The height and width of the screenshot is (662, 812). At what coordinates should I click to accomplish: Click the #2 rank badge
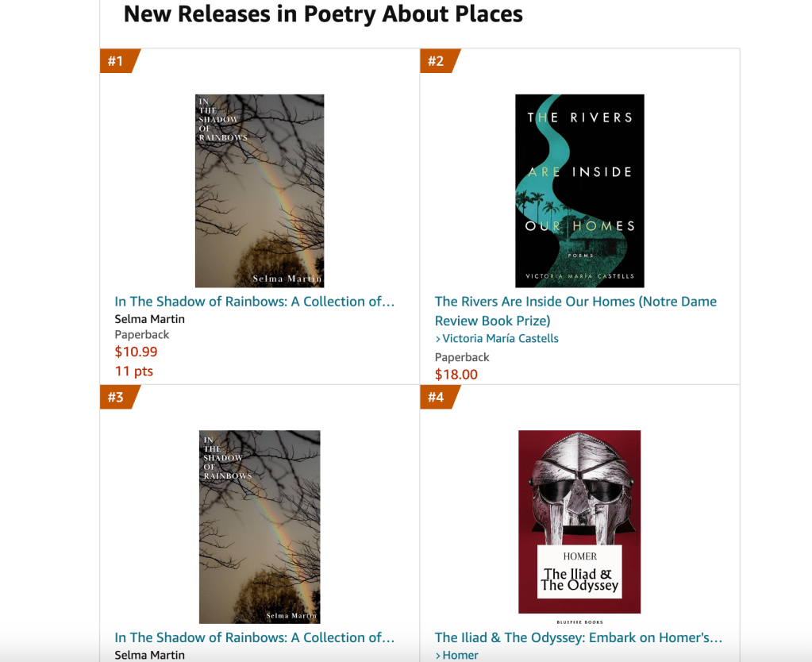(x=437, y=61)
